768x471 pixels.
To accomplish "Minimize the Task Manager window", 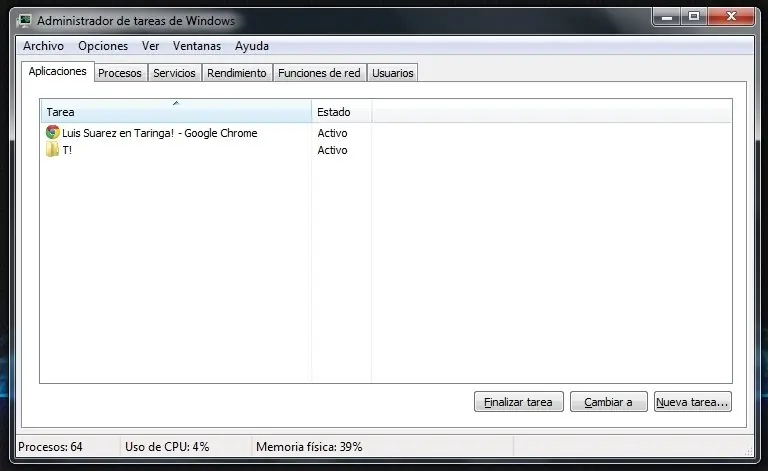I will click(x=666, y=17).
